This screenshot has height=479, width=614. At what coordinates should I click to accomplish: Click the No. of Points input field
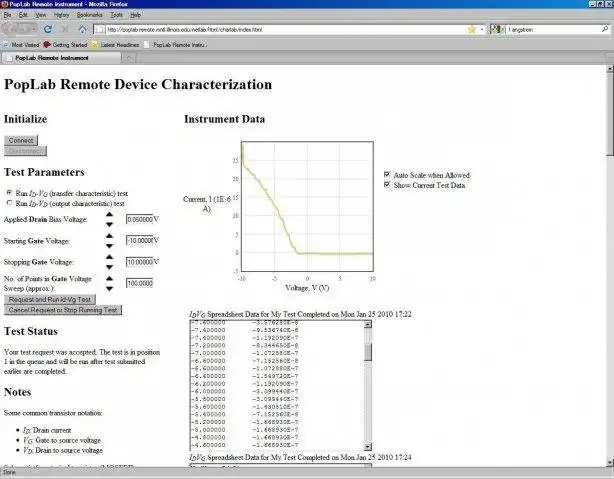tap(139, 283)
